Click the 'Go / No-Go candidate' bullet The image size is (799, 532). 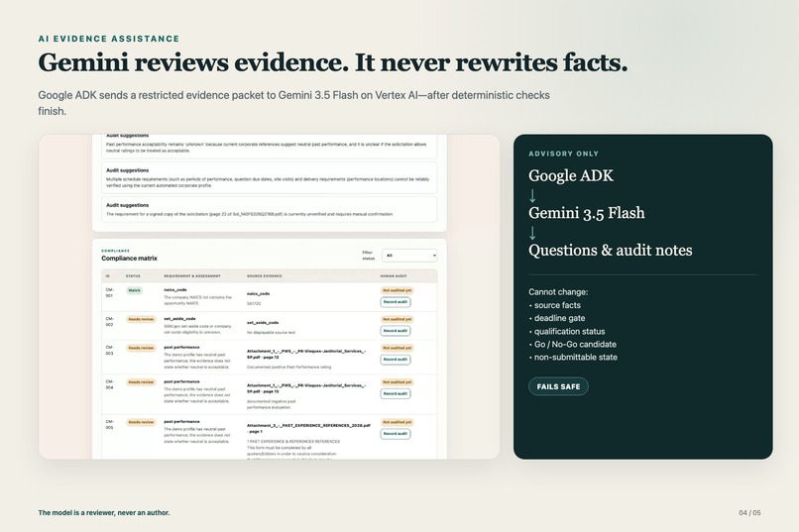pyautogui.click(x=575, y=344)
